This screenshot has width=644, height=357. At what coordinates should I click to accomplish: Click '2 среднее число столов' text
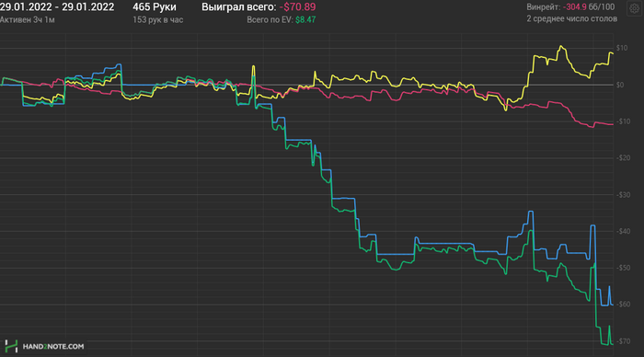coord(571,18)
